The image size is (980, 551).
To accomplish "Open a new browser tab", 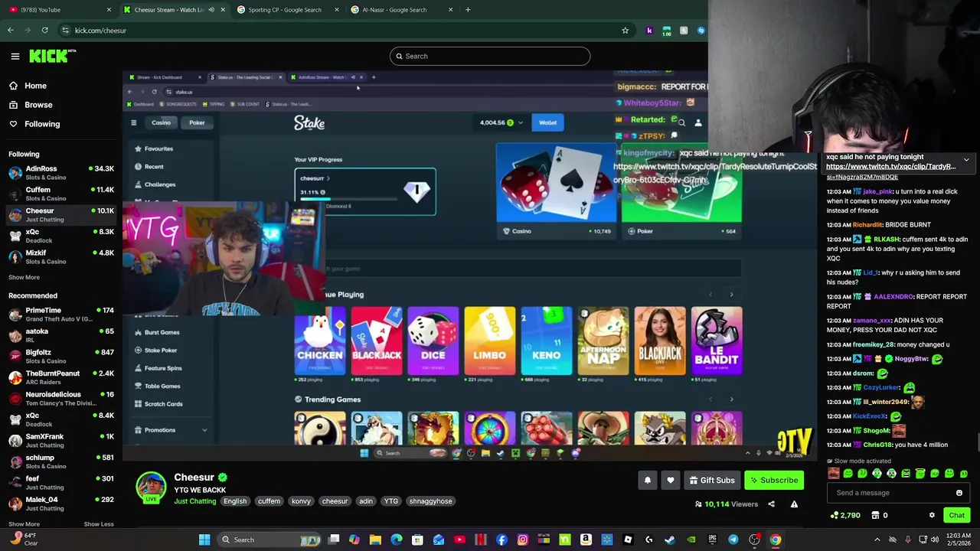I will (x=469, y=10).
